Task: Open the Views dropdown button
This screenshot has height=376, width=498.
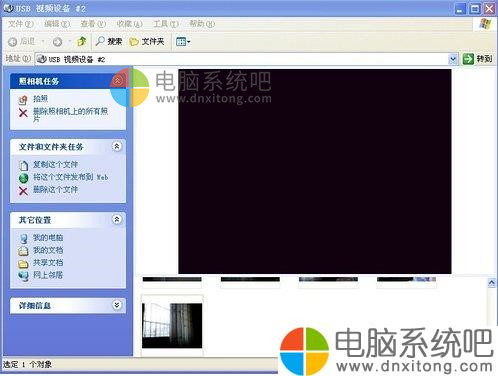Action: click(x=183, y=42)
